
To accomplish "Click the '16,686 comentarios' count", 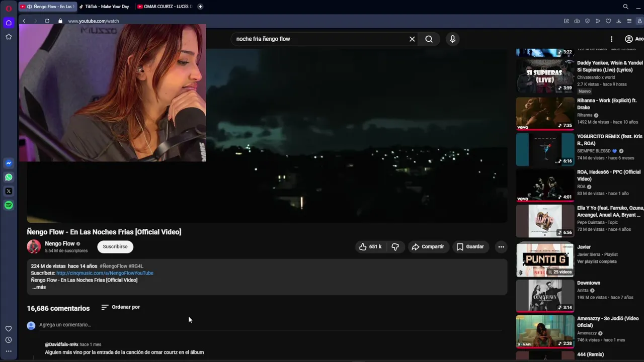I will 58,308.
